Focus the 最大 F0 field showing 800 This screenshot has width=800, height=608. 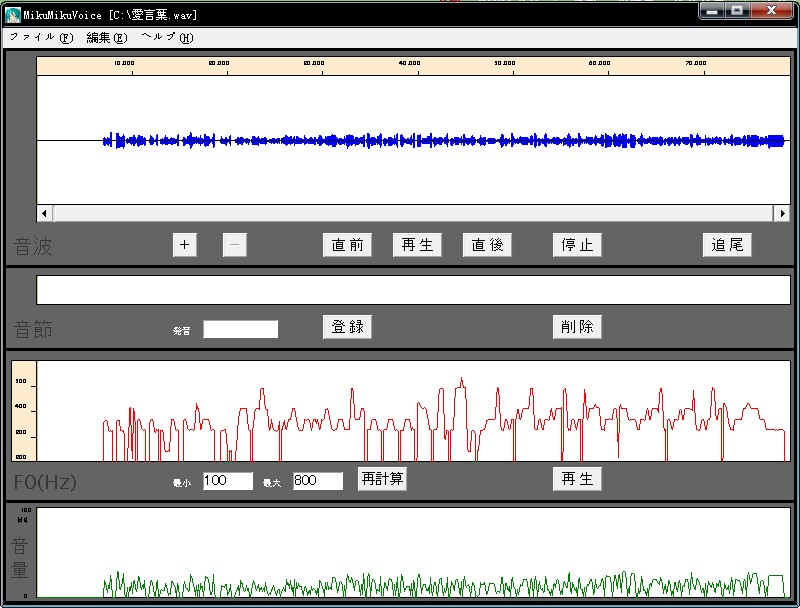pos(318,480)
